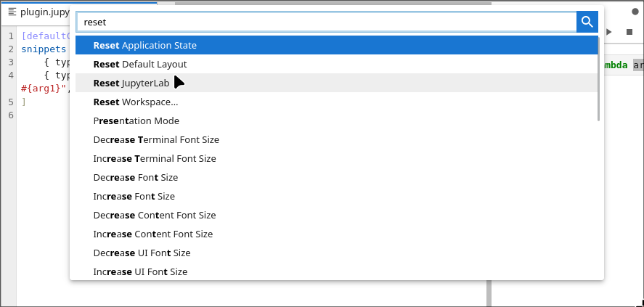Pick Decrease UI Font Size

336,253
